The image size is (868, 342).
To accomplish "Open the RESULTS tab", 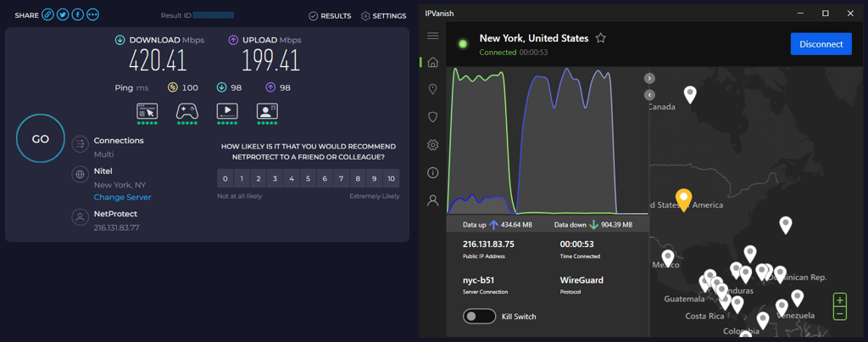I will (x=330, y=16).
